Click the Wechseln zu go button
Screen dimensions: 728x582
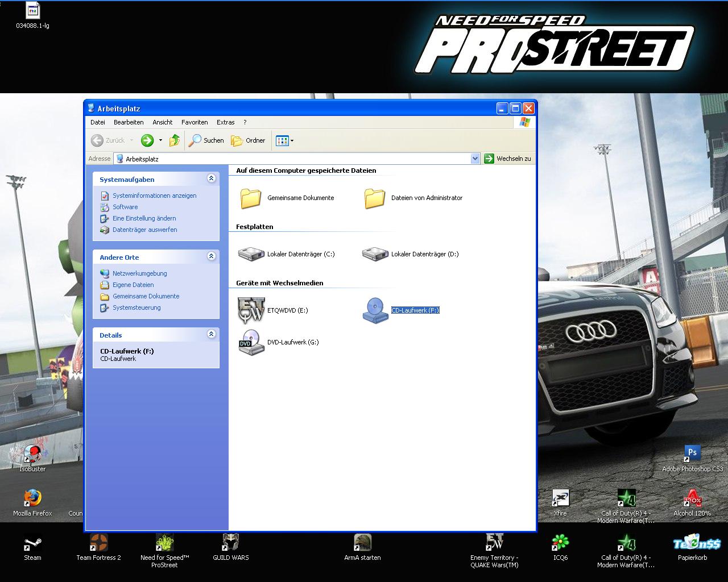point(508,159)
